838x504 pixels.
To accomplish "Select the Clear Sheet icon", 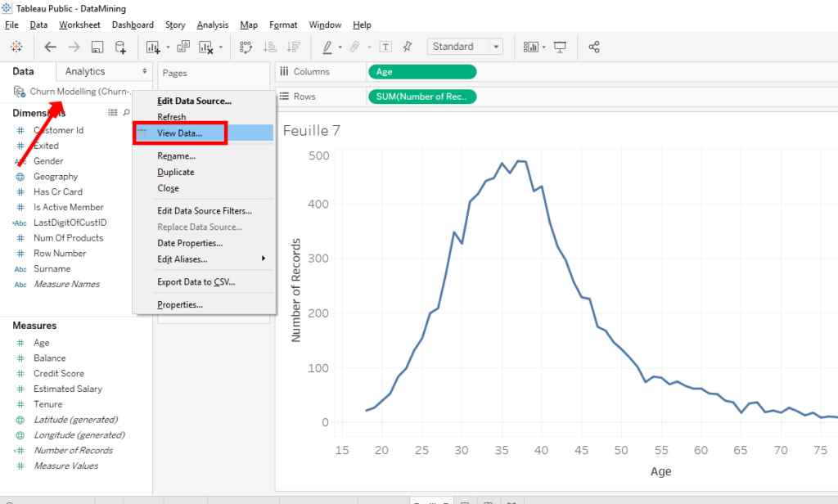I will (x=205, y=47).
